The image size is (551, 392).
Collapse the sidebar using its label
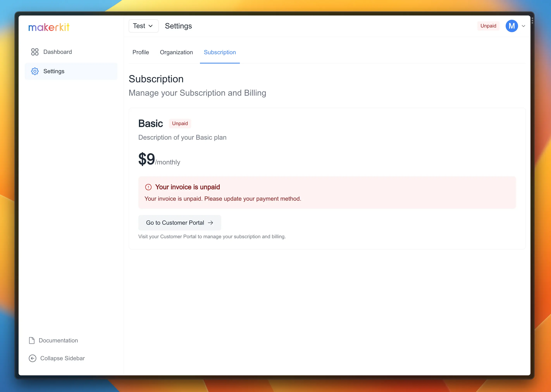tap(62, 358)
